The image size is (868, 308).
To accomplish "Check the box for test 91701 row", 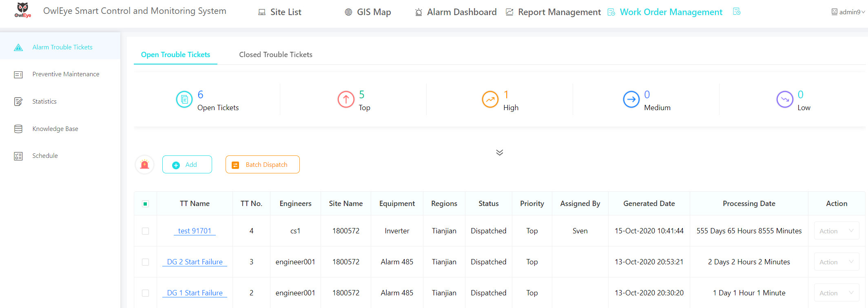I will click(145, 231).
